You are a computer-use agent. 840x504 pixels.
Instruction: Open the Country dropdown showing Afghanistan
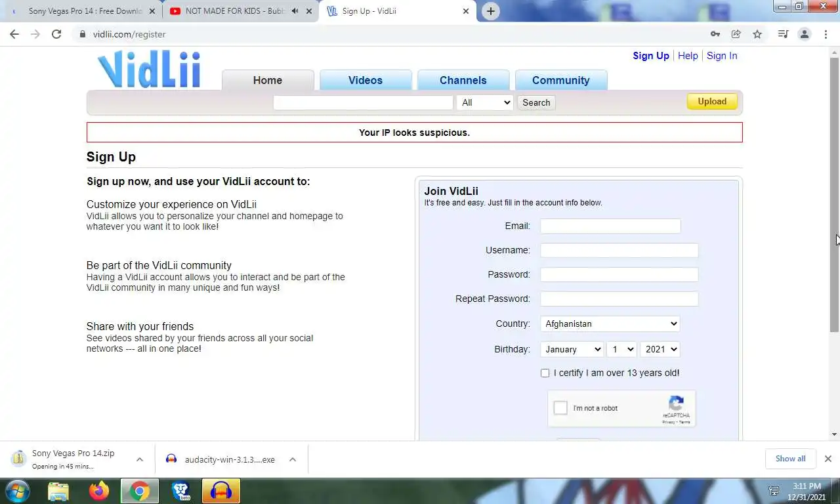(610, 324)
